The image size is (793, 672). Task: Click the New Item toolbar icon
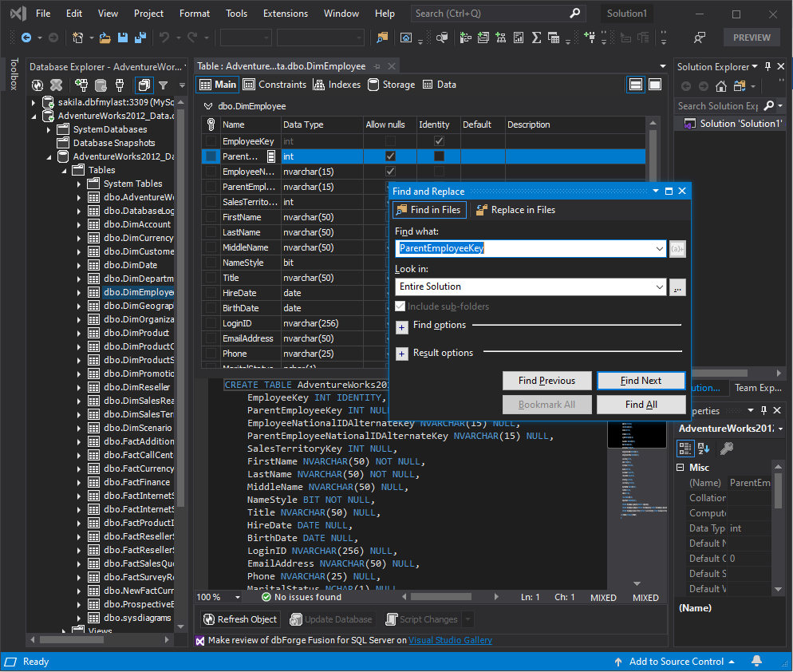click(x=78, y=38)
